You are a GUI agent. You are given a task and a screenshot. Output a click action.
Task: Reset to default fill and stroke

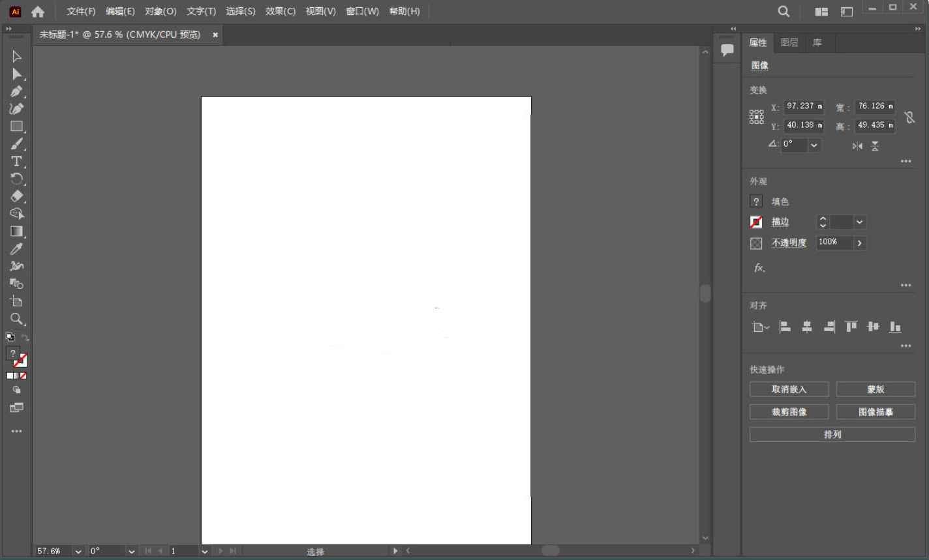point(10,337)
